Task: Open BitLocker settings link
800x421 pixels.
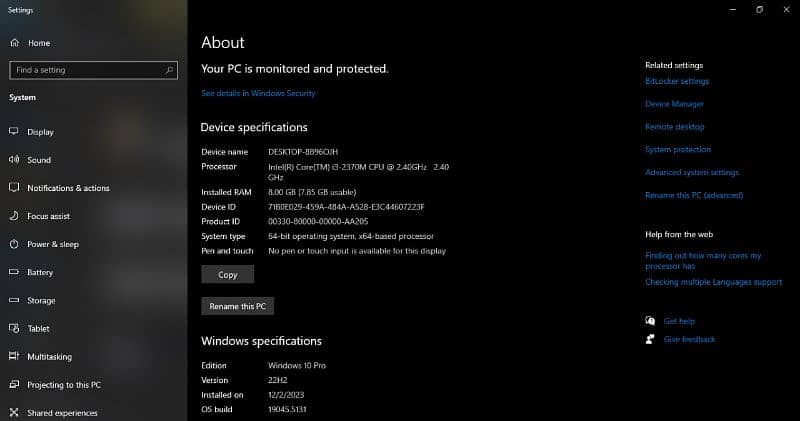Action: click(677, 81)
